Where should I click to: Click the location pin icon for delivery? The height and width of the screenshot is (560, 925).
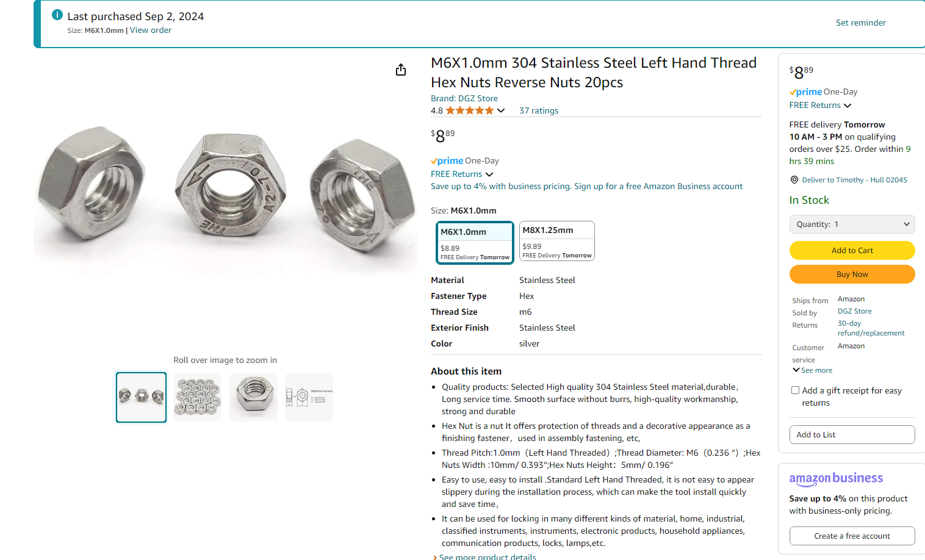pos(794,180)
